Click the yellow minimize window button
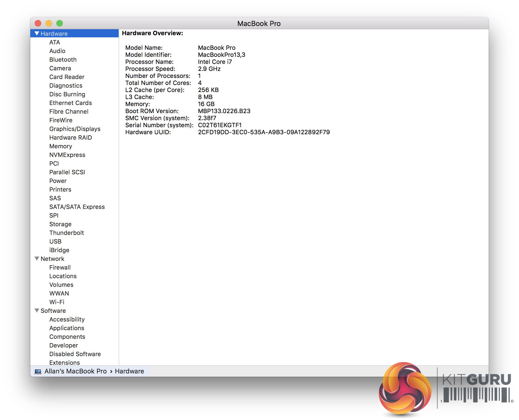 click(49, 23)
